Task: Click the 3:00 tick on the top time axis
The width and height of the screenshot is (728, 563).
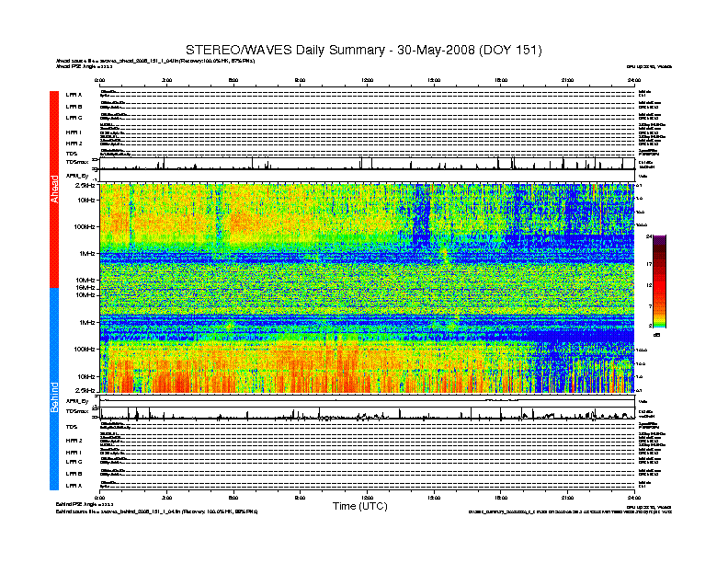Action: pos(166,80)
